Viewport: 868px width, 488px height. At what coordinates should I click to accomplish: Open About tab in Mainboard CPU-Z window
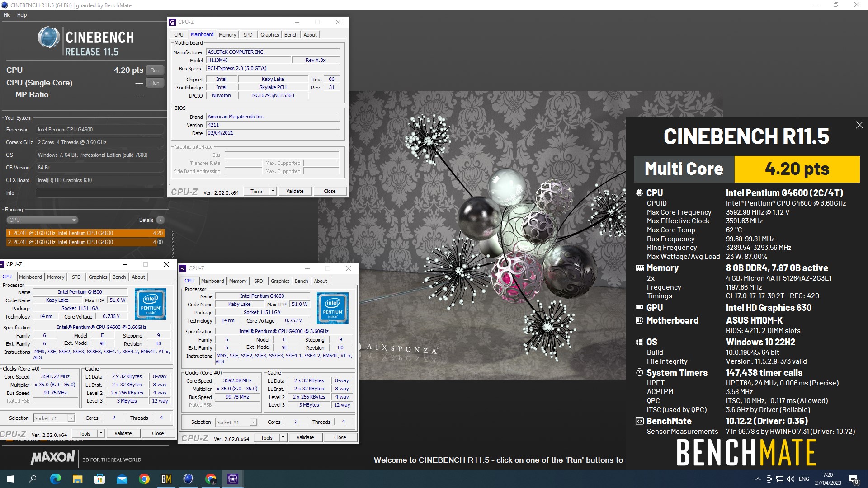pyautogui.click(x=310, y=35)
